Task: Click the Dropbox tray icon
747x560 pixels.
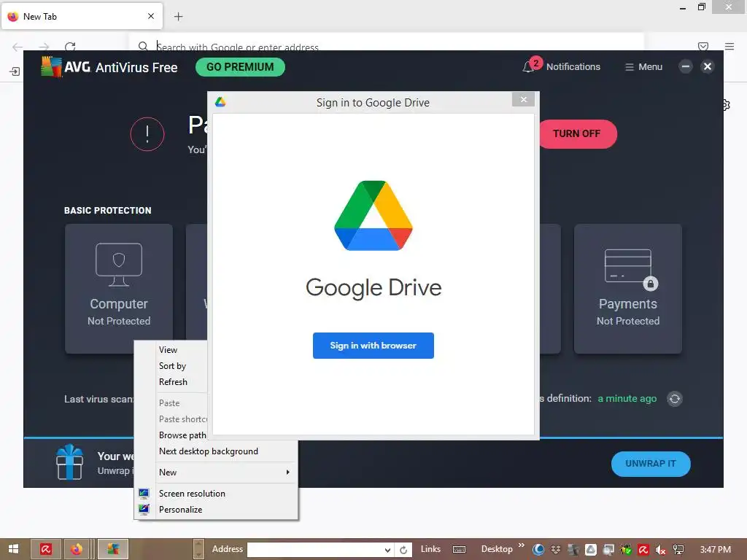Action: tap(555, 550)
